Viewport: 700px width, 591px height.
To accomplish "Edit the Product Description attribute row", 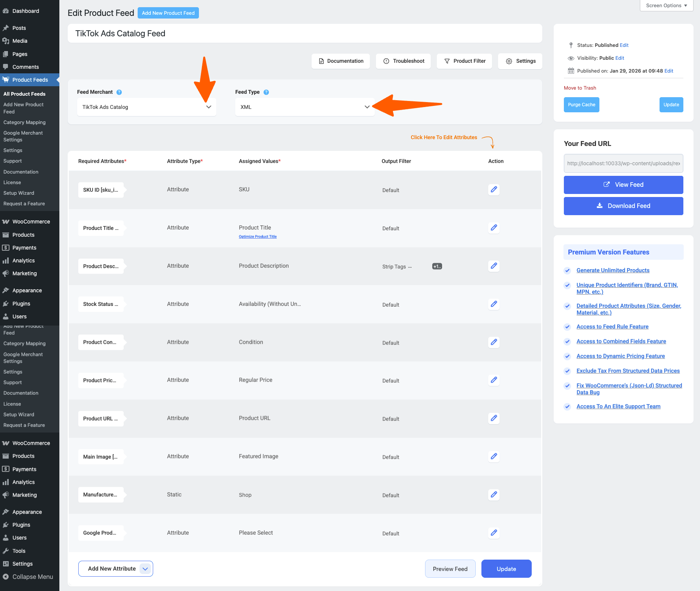I will (x=494, y=266).
